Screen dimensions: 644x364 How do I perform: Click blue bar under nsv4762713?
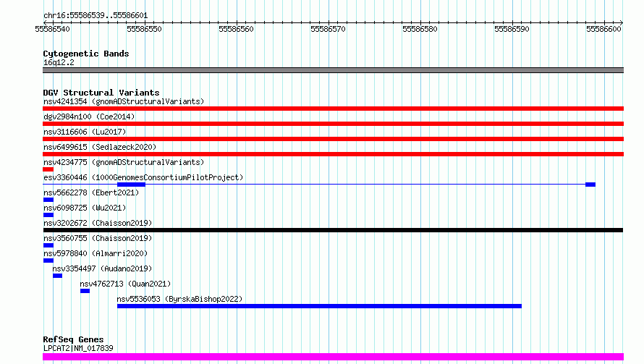(x=85, y=291)
